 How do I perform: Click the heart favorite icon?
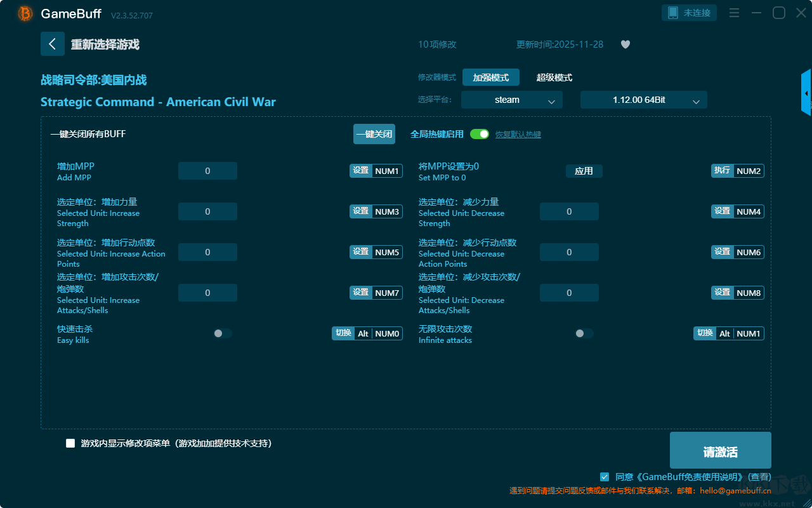pyautogui.click(x=625, y=44)
